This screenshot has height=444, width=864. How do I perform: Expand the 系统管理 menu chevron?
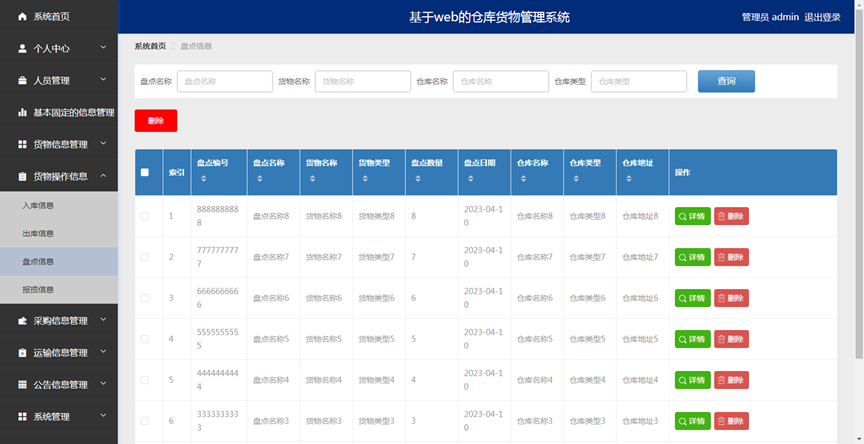(103, 416)
